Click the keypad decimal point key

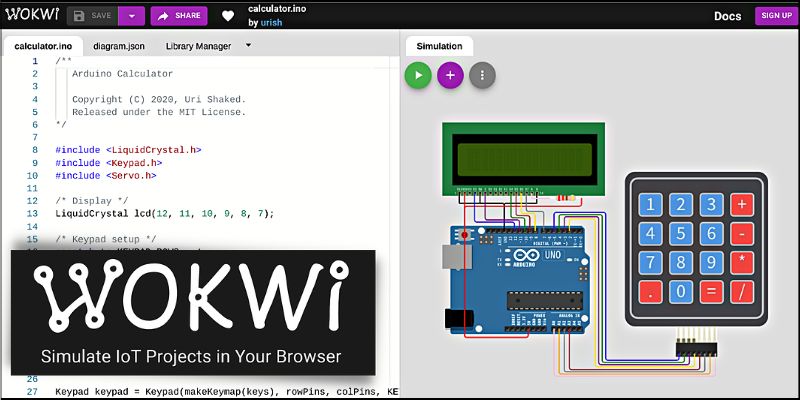pyautogui.click(x=651, y=292)
